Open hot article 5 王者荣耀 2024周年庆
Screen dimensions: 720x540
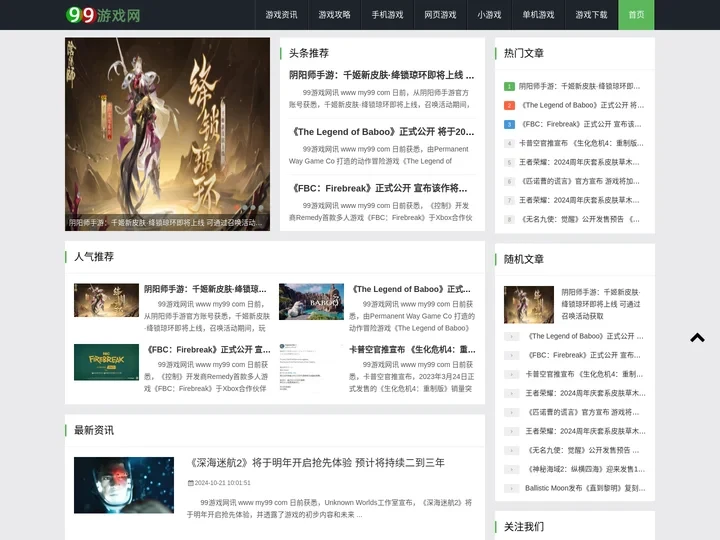point(579,162)
